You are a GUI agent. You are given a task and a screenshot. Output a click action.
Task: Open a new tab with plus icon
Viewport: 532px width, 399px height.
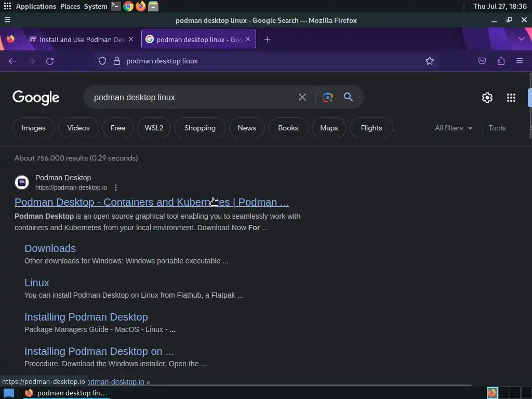point(268,39)
